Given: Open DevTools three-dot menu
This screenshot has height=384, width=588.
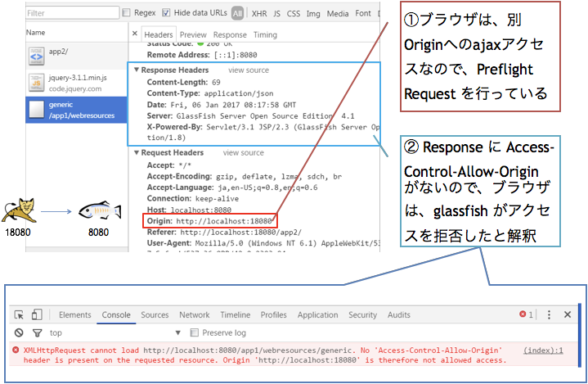Looking at the screenshot, I should point(549,314).
